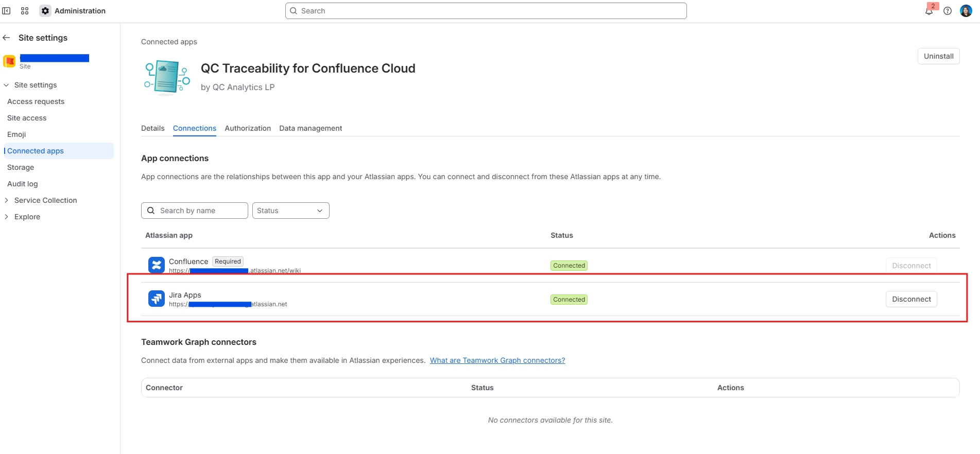Click the top Search bar

(x=486, y=11)
